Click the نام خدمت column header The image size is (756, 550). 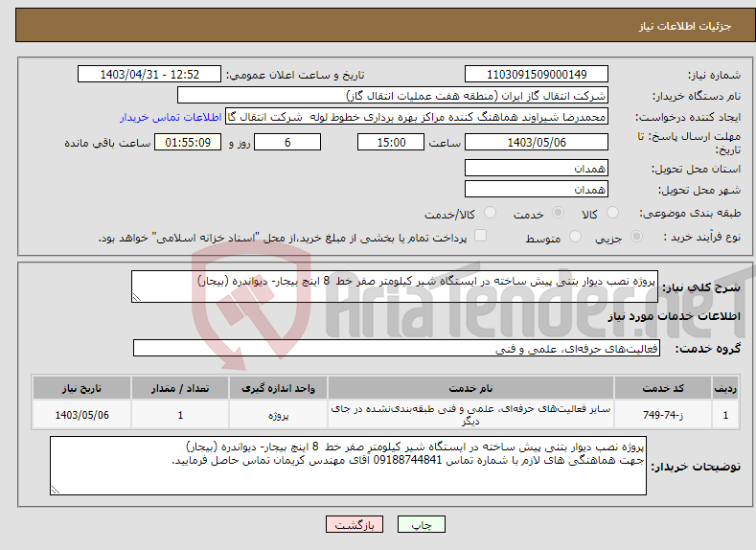click(x=470, y=388)
